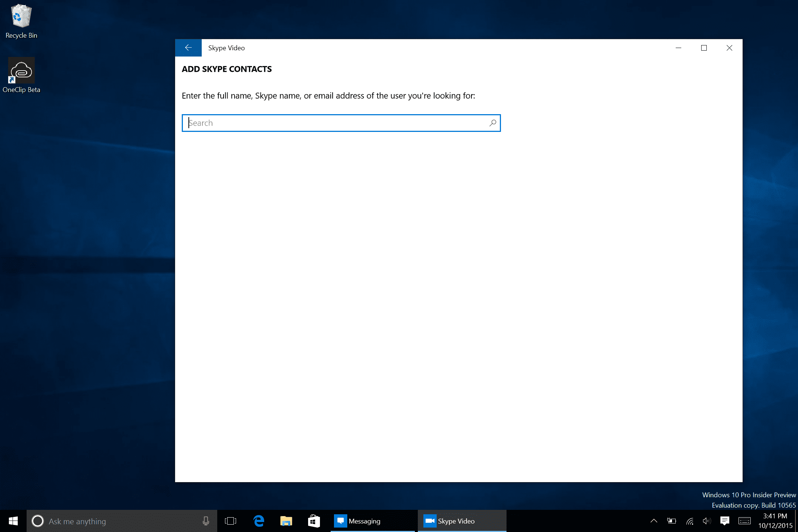Focus the Skype contacts Search field

tap(332, 123)
